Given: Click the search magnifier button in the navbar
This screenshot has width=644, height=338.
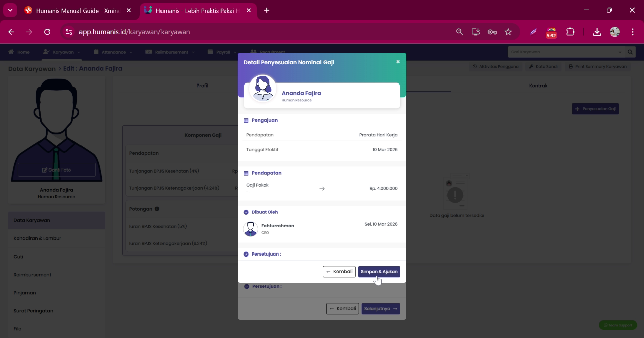Looking at the screenshot, I should point(630,52).
